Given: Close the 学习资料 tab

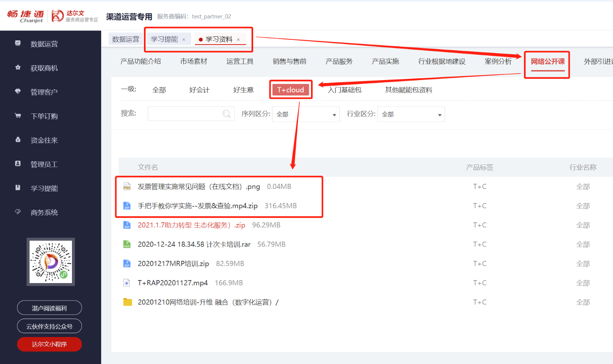Looking at the screenshot, I should point(238,39).
